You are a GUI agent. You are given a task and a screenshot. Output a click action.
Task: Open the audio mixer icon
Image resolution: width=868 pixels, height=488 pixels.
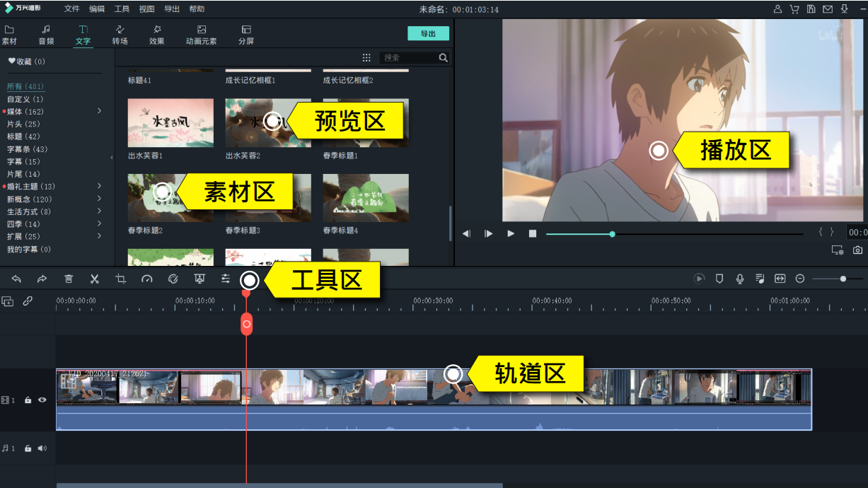click(x=760, y=279)
